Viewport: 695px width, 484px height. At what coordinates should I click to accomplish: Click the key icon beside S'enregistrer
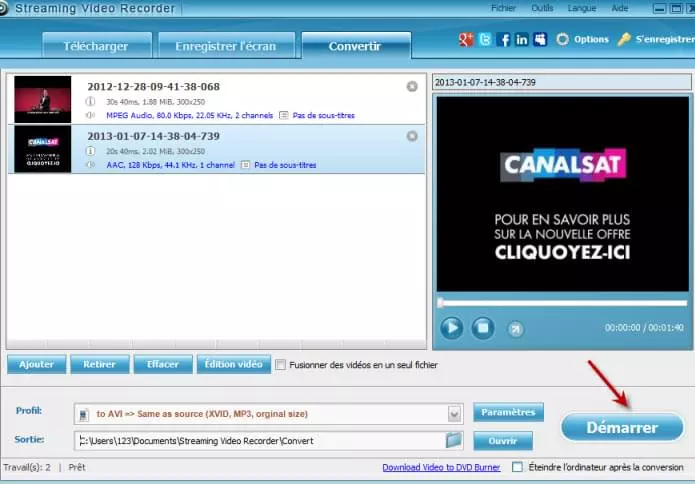624,39
